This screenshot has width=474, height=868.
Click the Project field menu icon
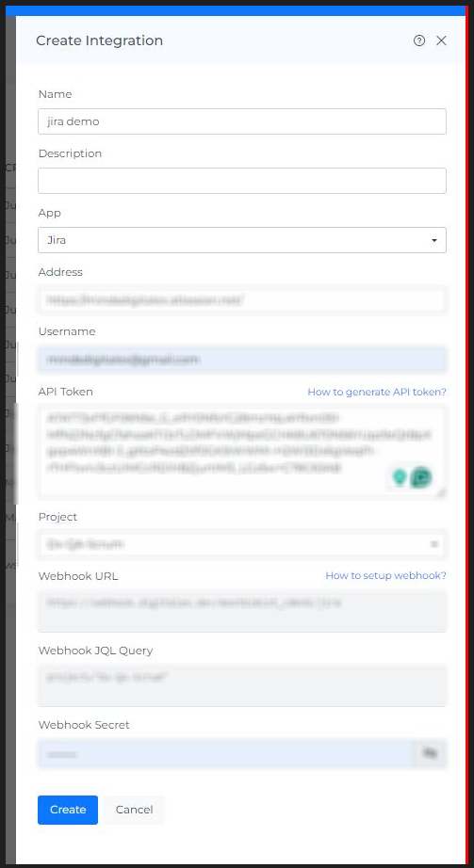pos(434,544)
